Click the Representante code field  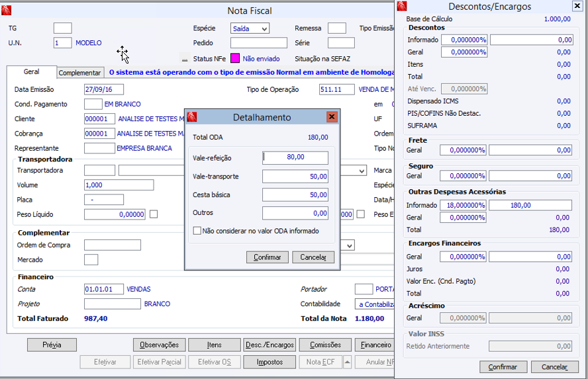point(99,148)
